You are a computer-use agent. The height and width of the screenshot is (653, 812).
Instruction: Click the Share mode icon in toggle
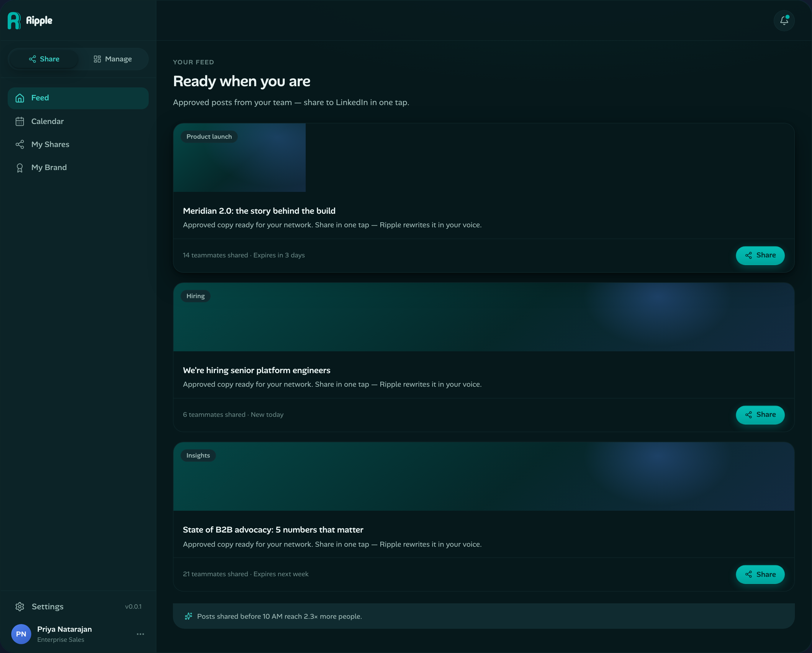(x=32, y=59)
